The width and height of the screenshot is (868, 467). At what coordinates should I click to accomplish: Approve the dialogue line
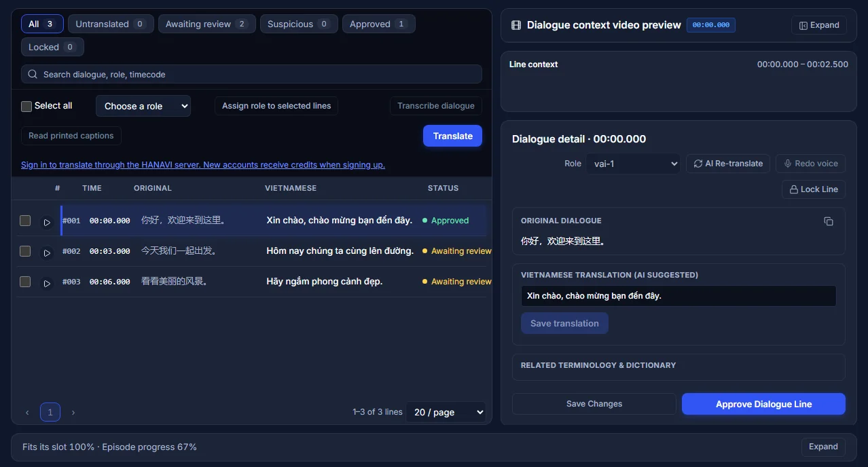point(763,404)
